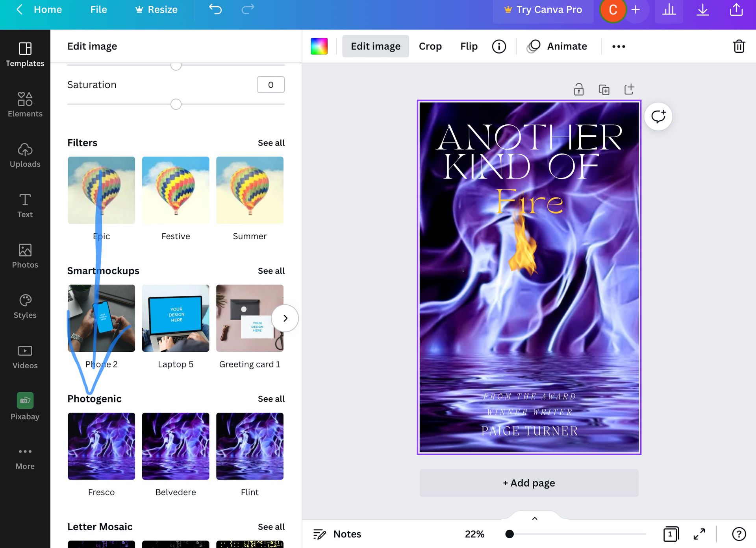Open the File menu
Image resolution: width=756 pixels, height=548 pixels.
tap(98, 9)
